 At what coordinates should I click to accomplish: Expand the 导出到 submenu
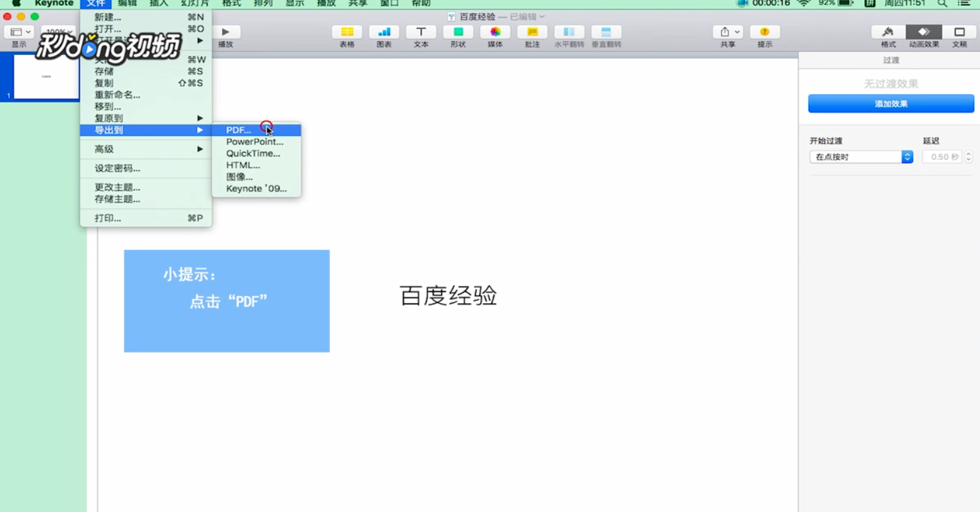pyautogui.click(x=146, y=130)
